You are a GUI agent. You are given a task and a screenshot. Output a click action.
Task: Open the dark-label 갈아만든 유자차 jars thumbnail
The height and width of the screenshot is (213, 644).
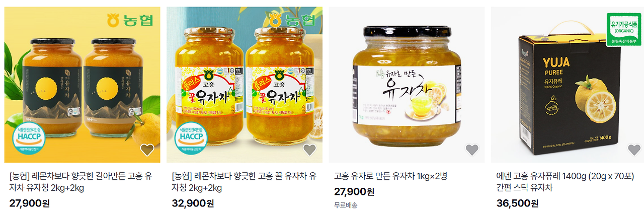[x=83, y=85]
